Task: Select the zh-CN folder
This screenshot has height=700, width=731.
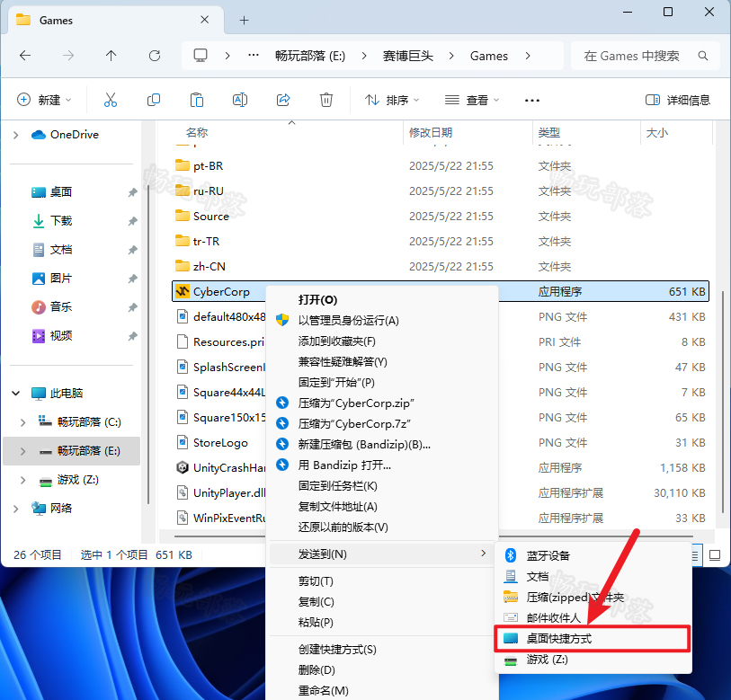Action: coord(441,266)
